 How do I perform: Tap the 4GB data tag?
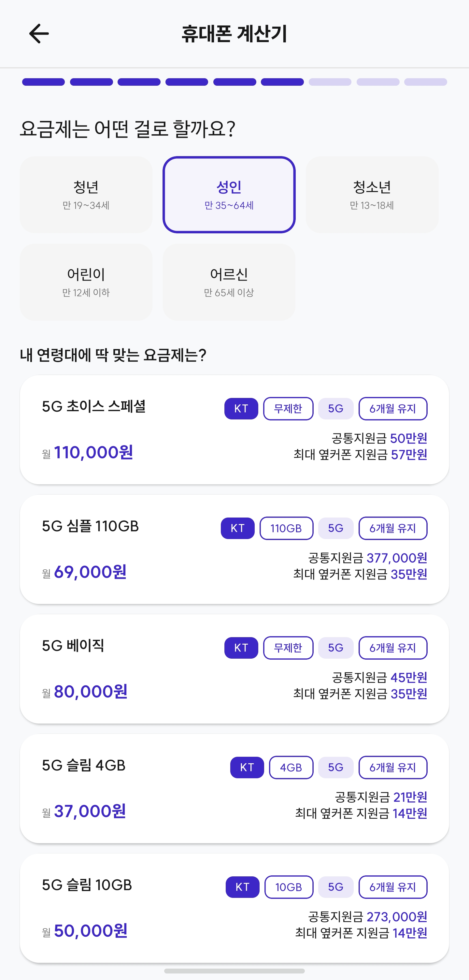tap(291, 767)
